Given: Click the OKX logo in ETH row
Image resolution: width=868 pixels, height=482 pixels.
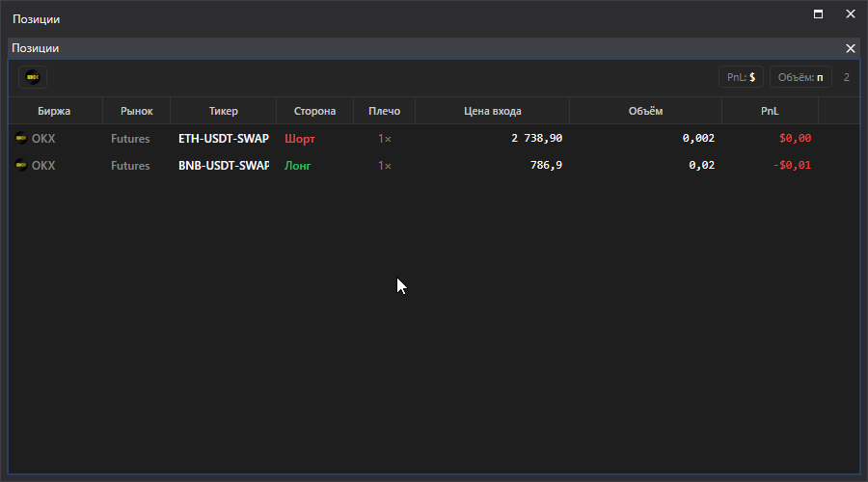Looking at the screenshot, I should (21, 138).
